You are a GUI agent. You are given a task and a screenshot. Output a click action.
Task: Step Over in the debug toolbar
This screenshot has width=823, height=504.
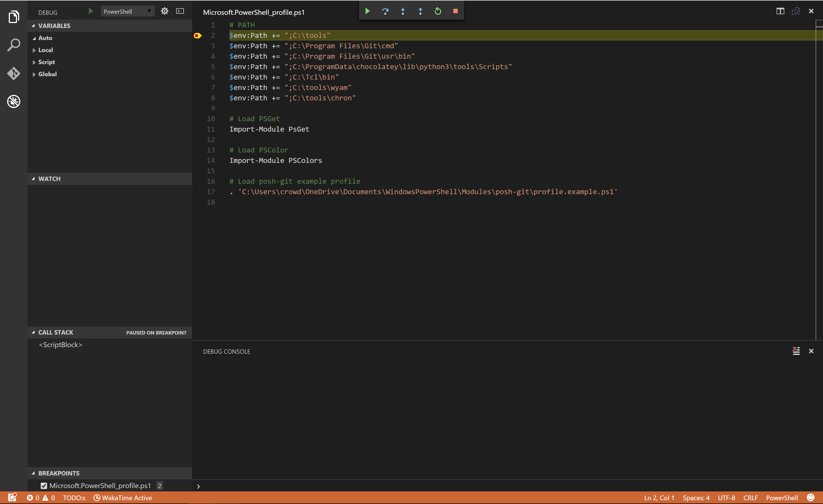(x=385, y=11)
